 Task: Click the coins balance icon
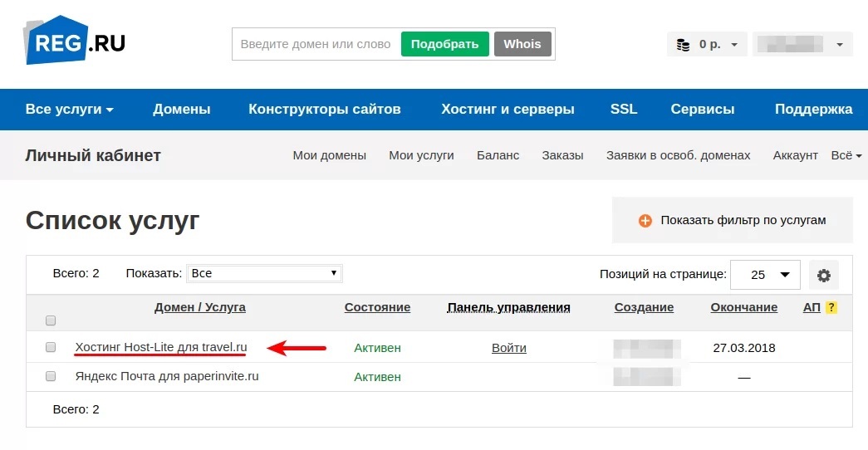683,45
